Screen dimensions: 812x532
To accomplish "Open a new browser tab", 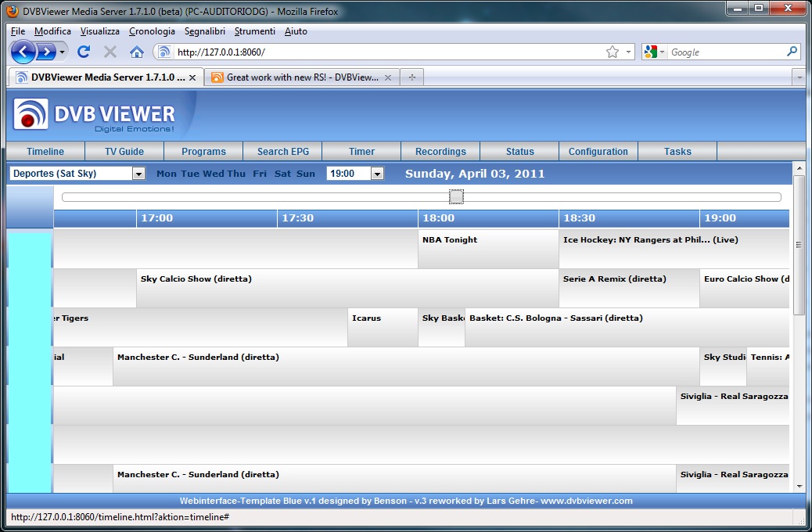I will [x=412, y=77].
